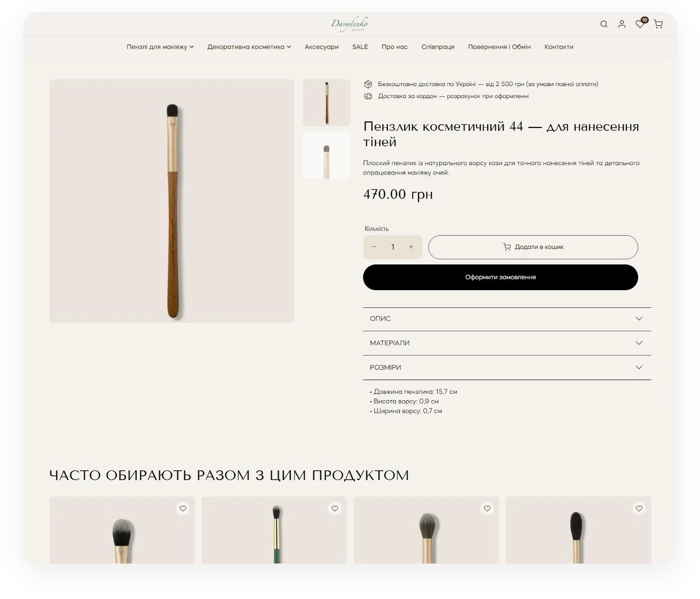Favorite the fourth recommended brush card
The height and width of the screenshot is (599, 700).
639,508
